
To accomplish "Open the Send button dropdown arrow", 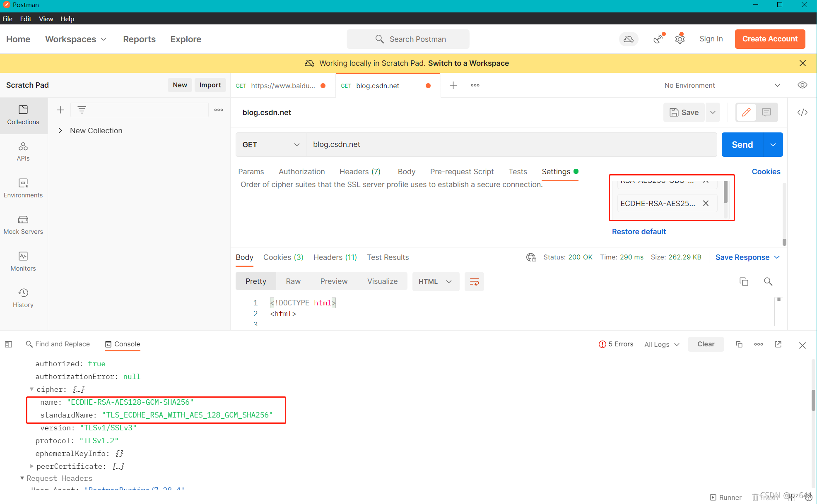I will tap(773, 145).
